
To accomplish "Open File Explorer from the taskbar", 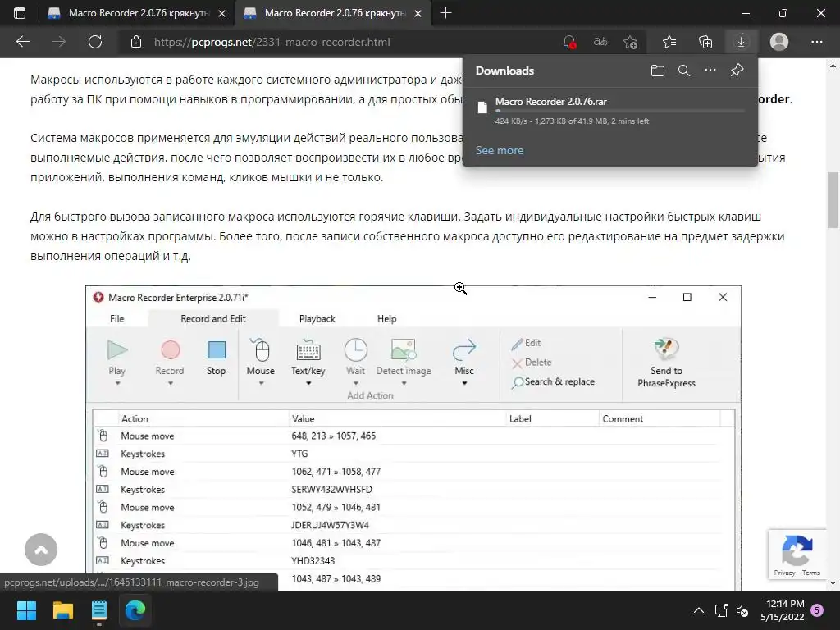I will (x=62, y=610).
